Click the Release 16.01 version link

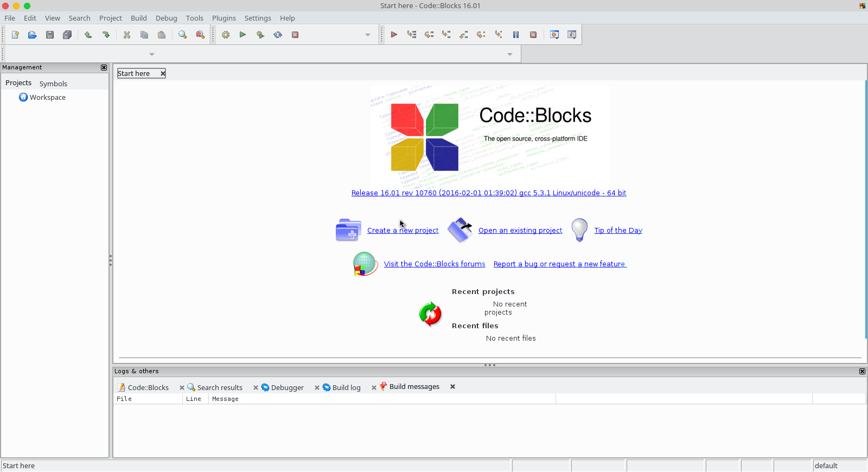489,193
